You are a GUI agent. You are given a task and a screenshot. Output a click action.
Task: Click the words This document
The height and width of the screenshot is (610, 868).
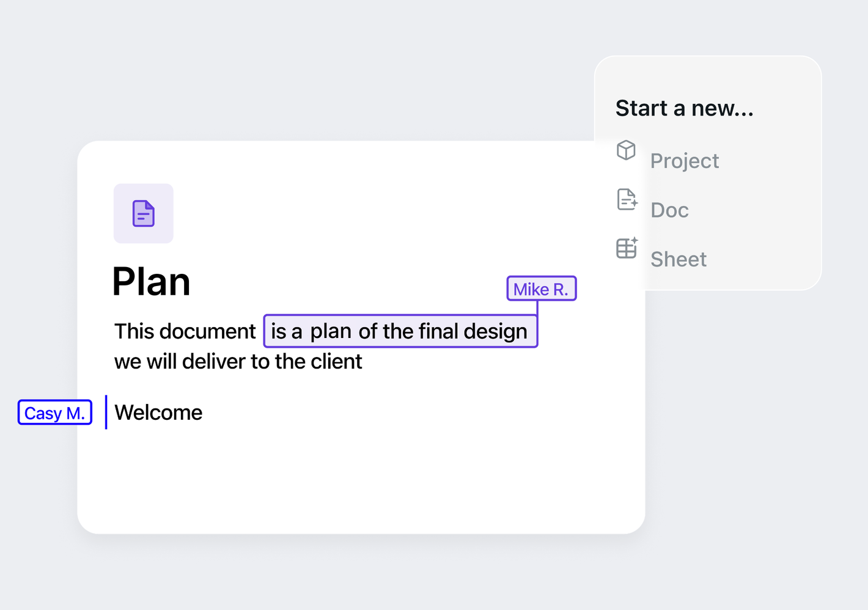pos(185,331)
